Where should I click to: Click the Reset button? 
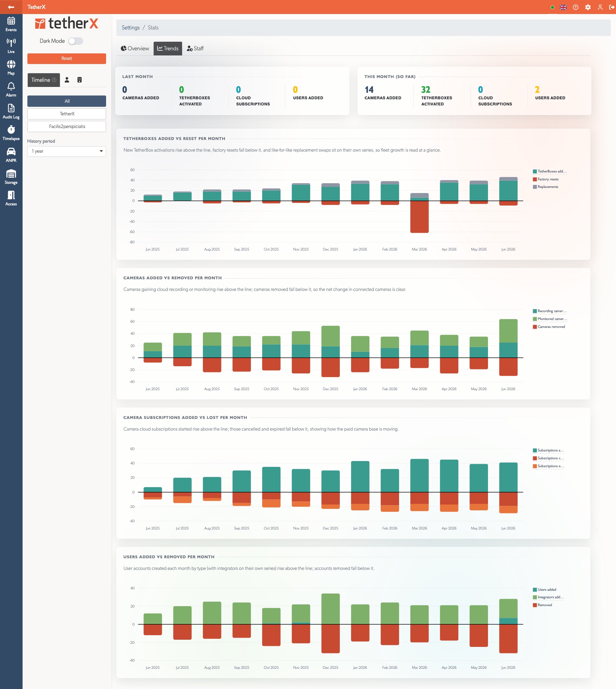pyautogui.click(x=67, y=59)
